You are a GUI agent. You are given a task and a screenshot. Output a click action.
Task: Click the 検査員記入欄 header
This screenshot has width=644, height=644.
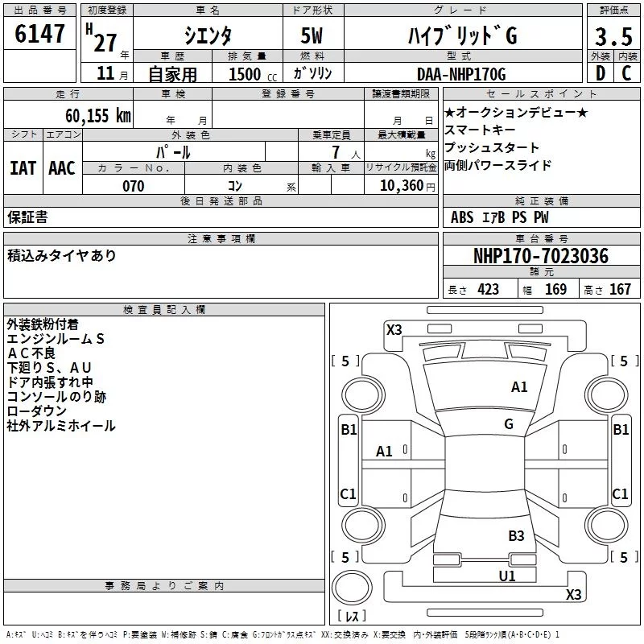164,310
